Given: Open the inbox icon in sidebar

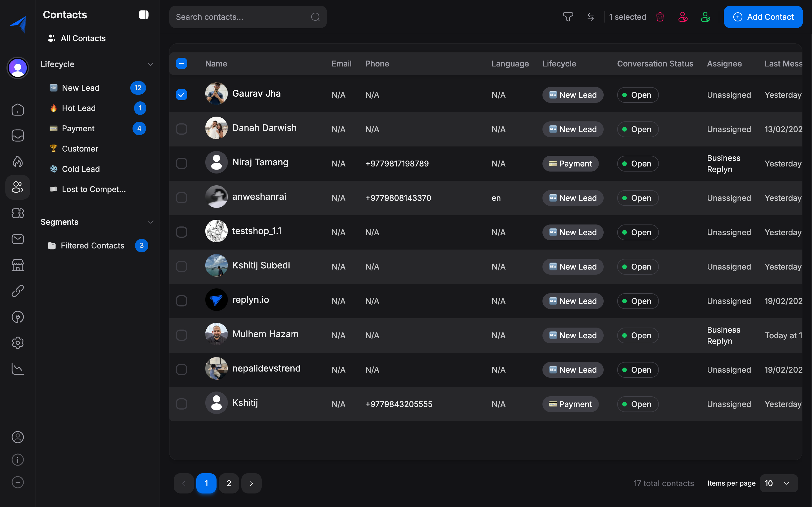Looking at the screenshot, I should (x=17, y=135).
